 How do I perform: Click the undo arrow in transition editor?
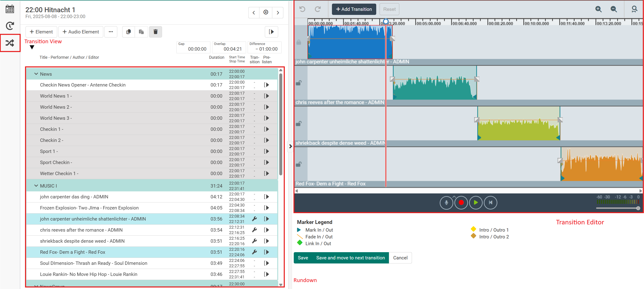pos(302,9)
